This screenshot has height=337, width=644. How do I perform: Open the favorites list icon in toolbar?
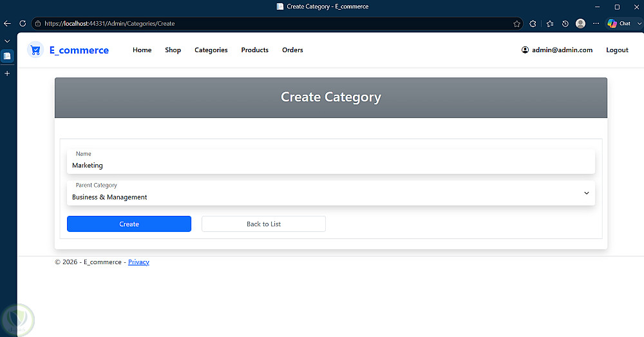(x=550, y=24)
